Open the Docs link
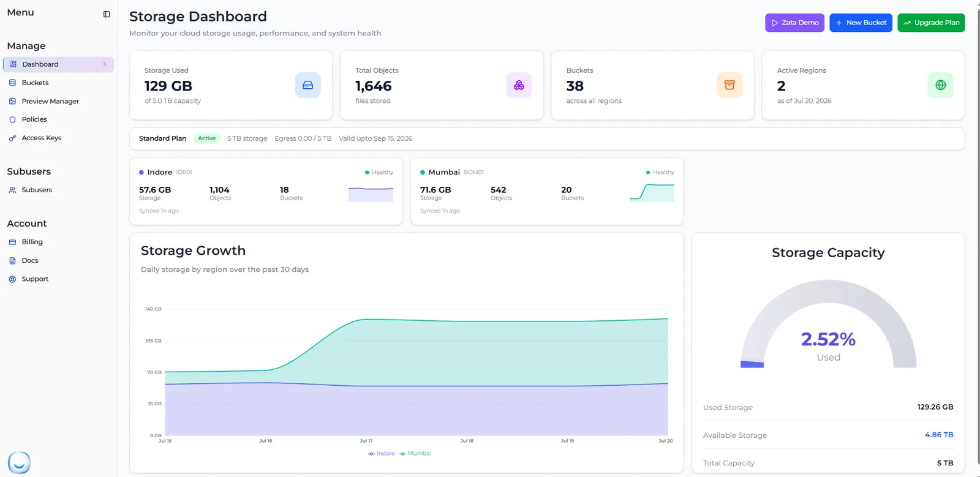980x477 pixels. click(x=30, y=260)
